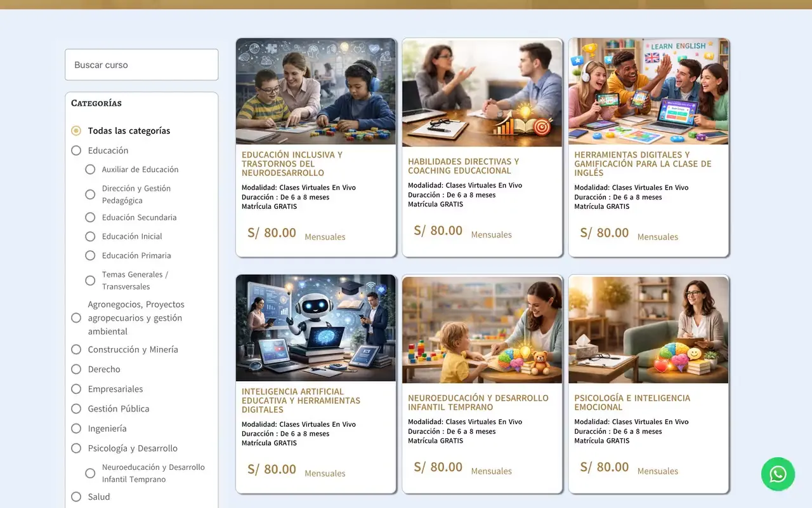Open the WhatsApp chat button
Screen dimensions: 812x508
(x=778, y=474)
